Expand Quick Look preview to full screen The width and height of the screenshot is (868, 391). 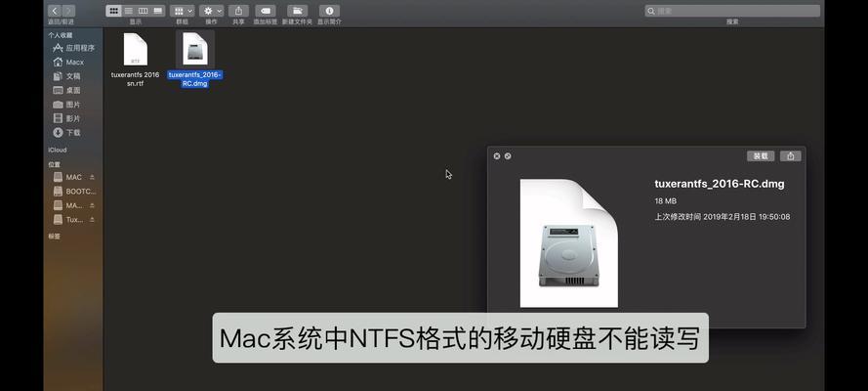(x=508, y=156)
